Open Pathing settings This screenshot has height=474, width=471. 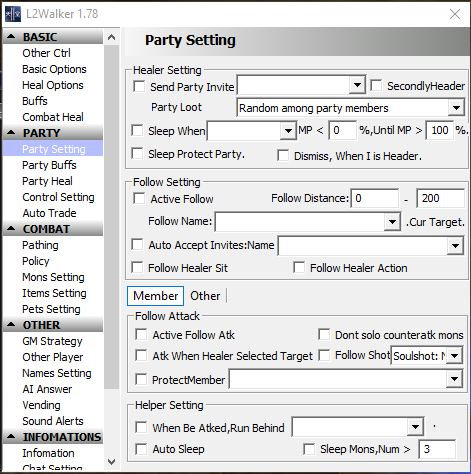coord(40,245)
